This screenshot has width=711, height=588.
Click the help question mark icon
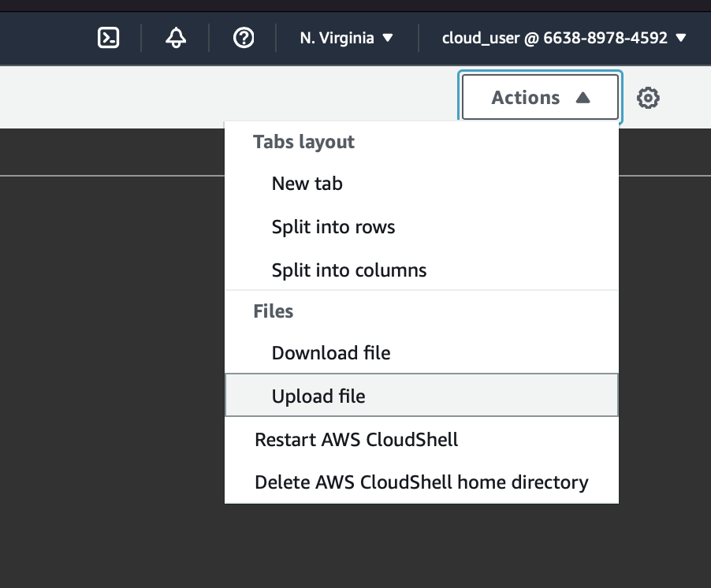click(x=244, y=38)
